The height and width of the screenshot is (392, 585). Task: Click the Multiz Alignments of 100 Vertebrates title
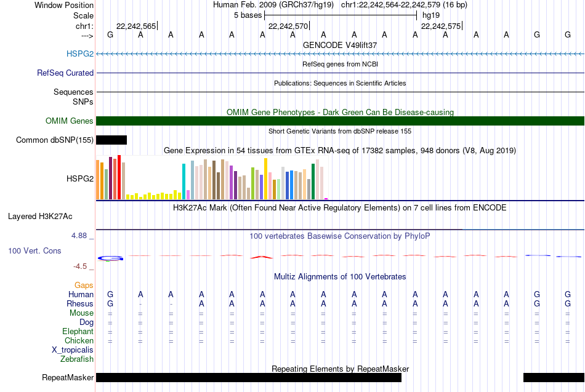(x=340, y=277)
